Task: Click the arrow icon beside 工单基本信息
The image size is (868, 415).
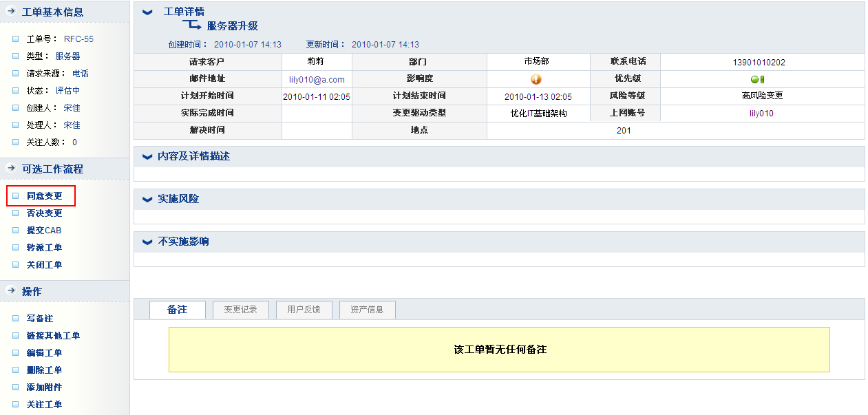Action: (11, 12)
